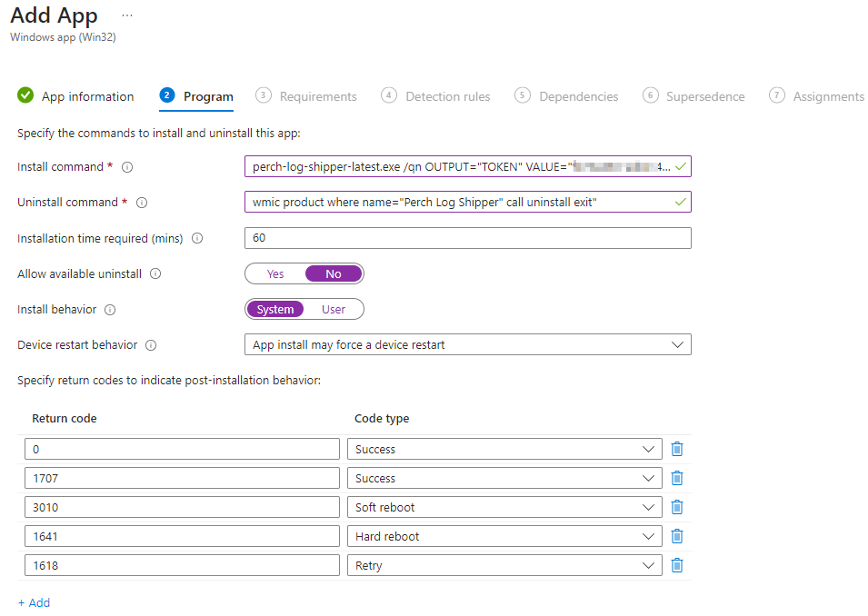Screen dimensions: 868x616
Task: Add a new return code row
Action: 34,602
